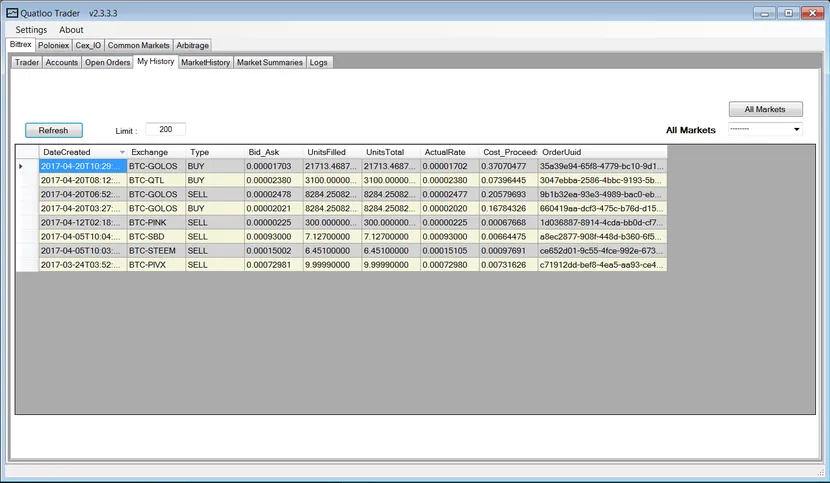Select the Bittrex exchange tab

(x=21, y=44)
